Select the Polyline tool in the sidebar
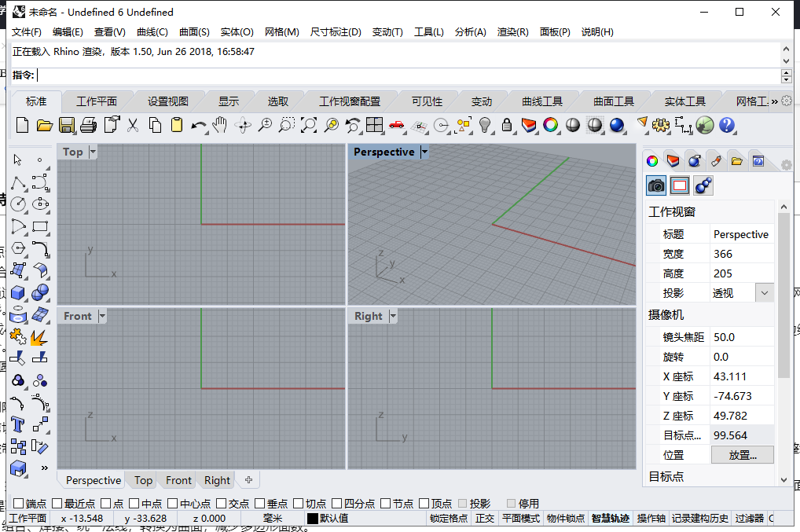The height and width of the screenshot is (532, 800). point(18,182)
